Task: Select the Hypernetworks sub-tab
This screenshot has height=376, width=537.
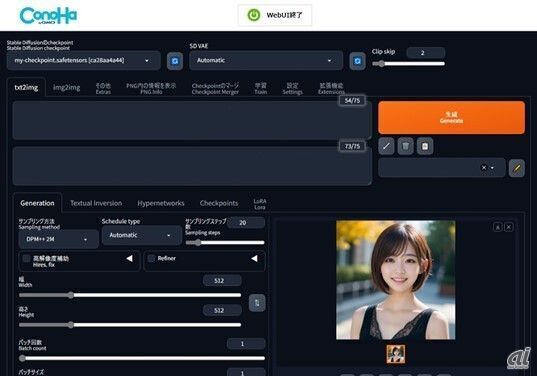Action: point(161,203)
